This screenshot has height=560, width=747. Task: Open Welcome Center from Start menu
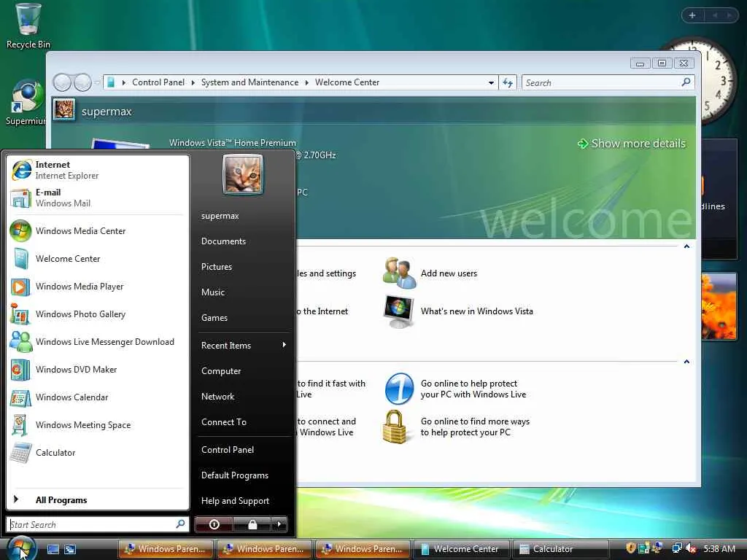point(98,259)
